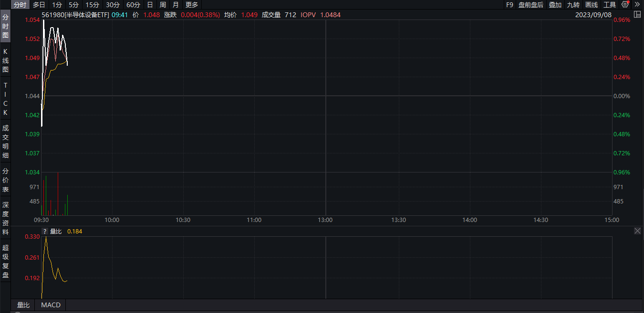Enable the 九转 nine-turn sequence indicator

573,4
